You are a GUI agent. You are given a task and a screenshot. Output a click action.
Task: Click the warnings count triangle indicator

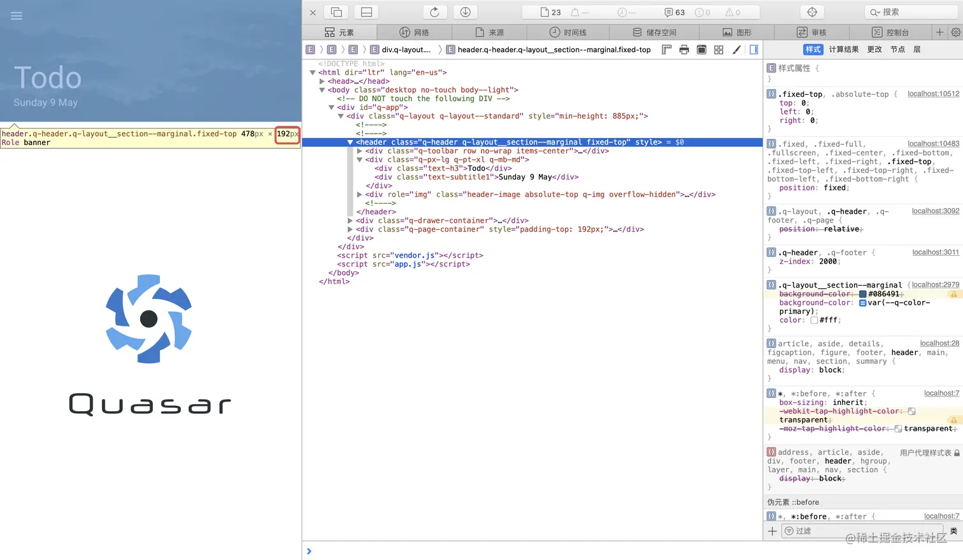click(733, 12)
